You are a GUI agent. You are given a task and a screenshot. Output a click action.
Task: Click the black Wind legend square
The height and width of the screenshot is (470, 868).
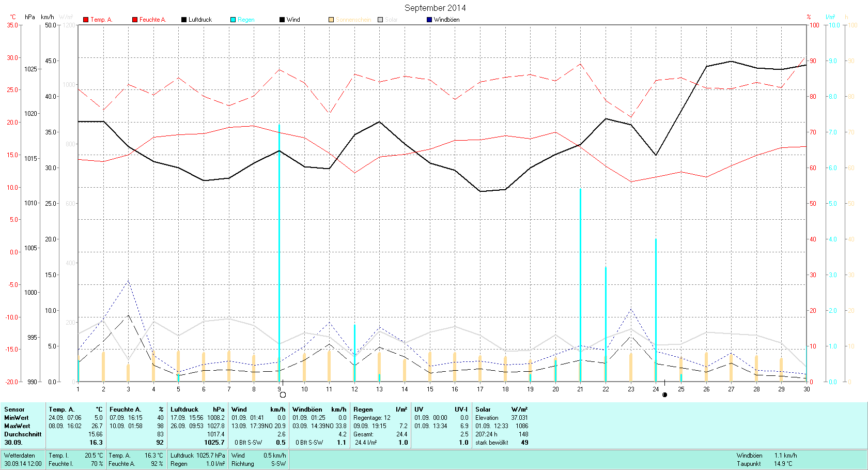coord(282,20)
